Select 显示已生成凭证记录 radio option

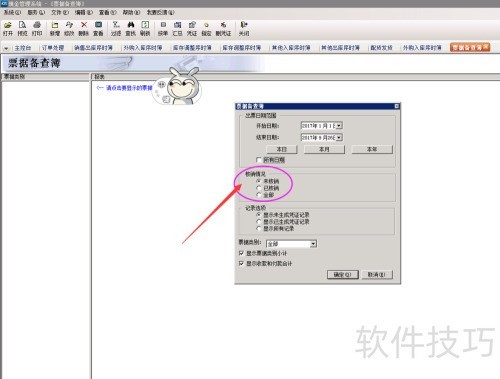[258, 222]
